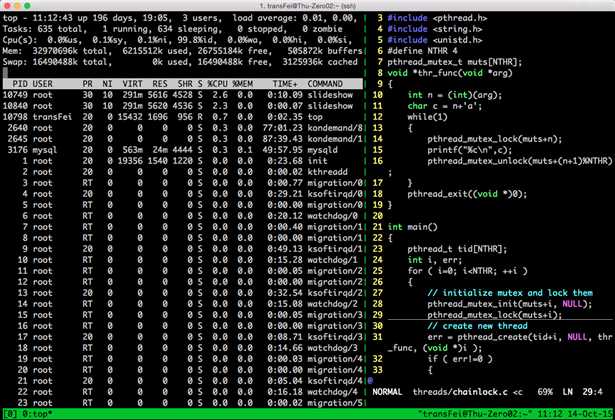The width and height of the screenshot is (615, 420).
Task: Click the char c = n+'a' line
Action: (x=445, y=106)
